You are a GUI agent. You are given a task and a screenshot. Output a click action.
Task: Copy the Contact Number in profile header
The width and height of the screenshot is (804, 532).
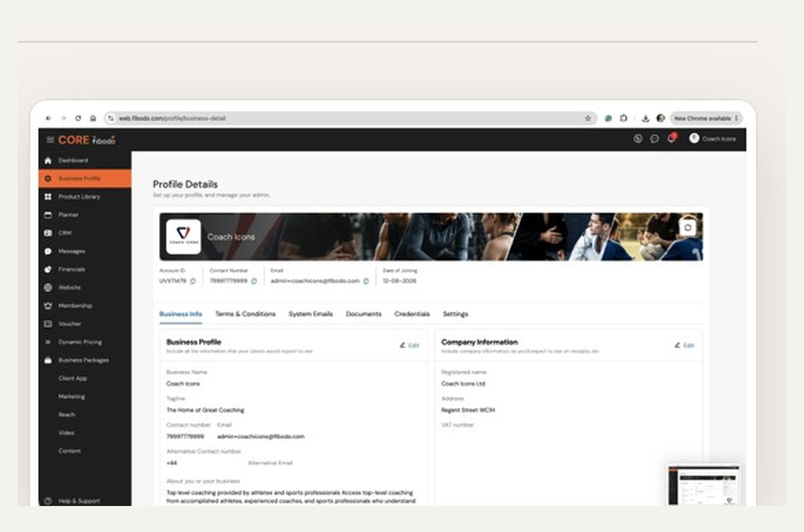coord(254,281)
